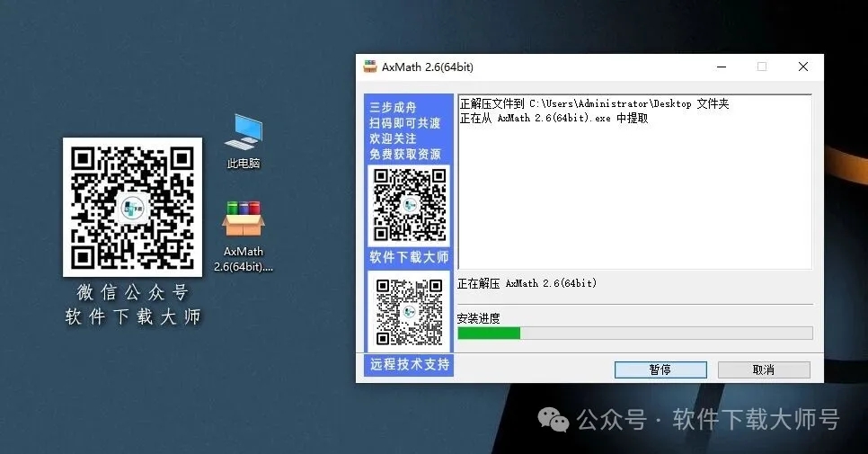Click the green 安装进度 progress bar
This screenshot has width=868, height=454.
coord(635,333)
